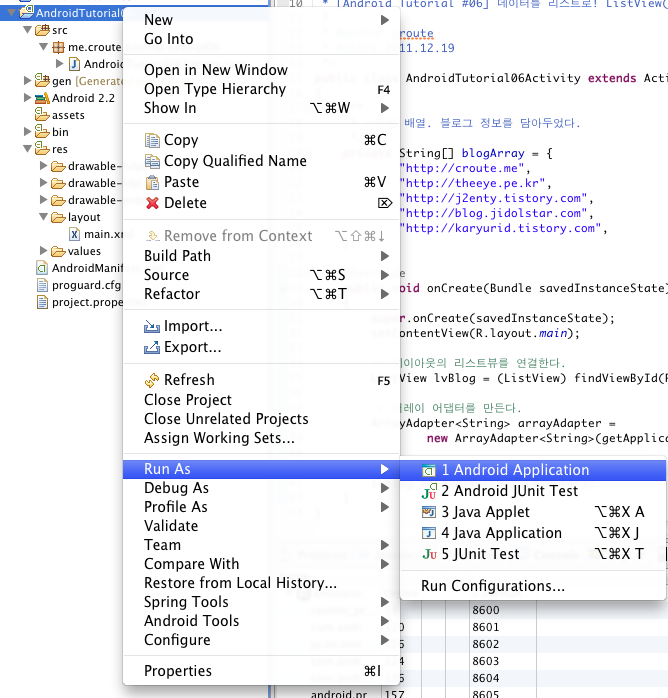The image size is (668, 698).
Task: Expand the gen folder node
Action: tap(28, 81)
